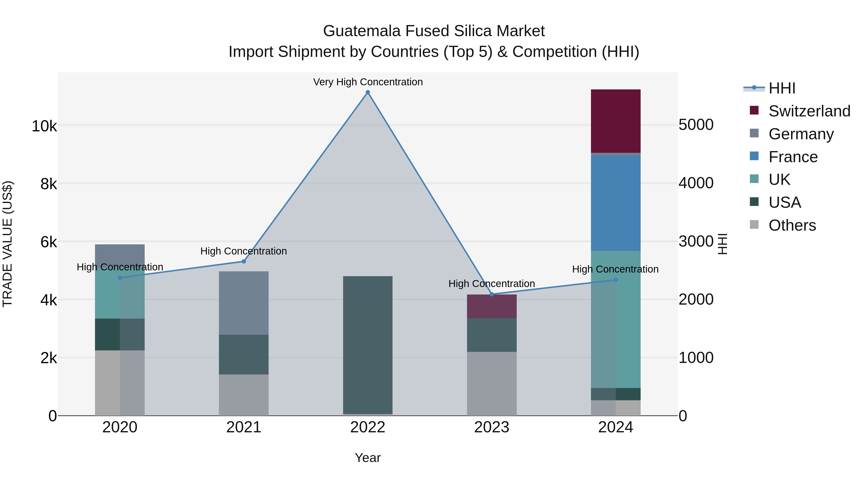868x488 pixels.
Task: Click the HHI data point for 2023
Action: coord(492,294)
